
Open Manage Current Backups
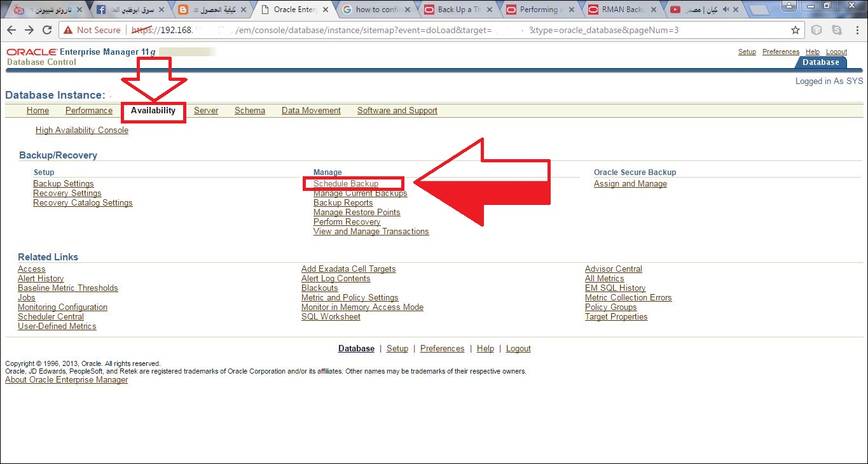pos(361,193)
